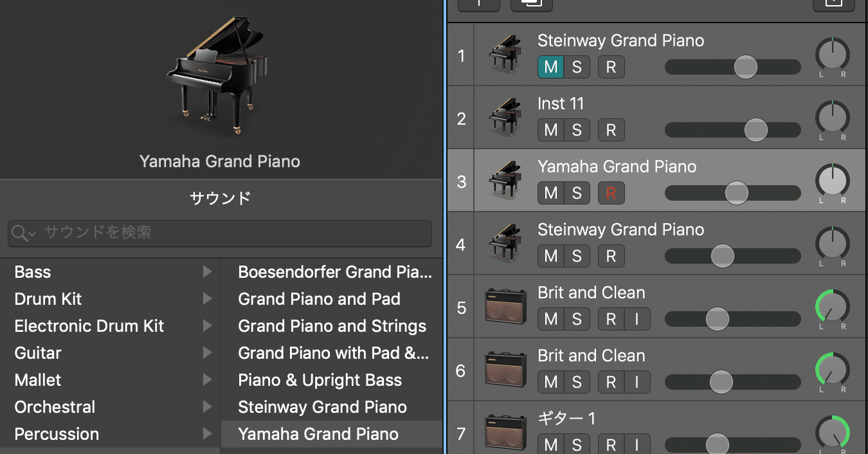The height and width of the screenshot is (454, 868).
Task: Click the サウンドを検索 search field
Action: pos(220,233)
